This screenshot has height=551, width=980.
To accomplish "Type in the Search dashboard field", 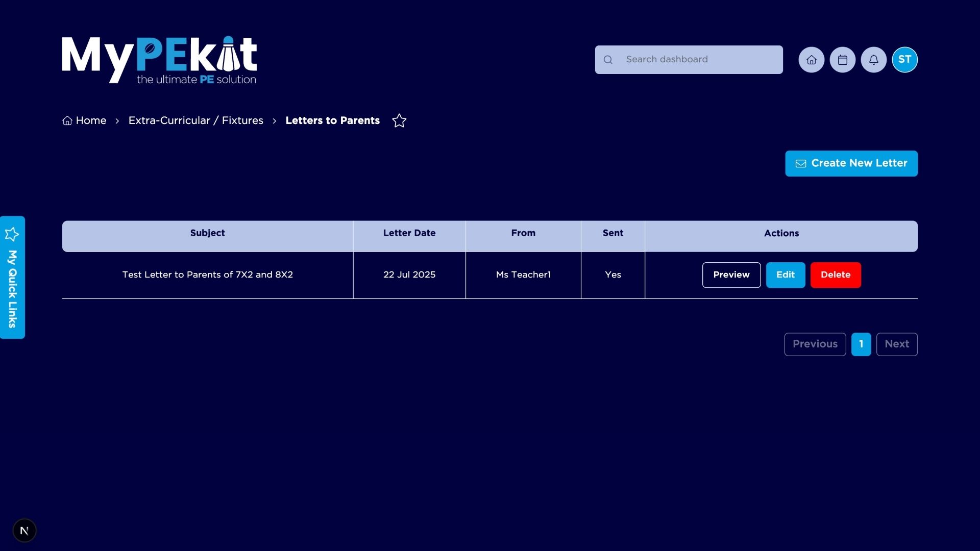I will point(699,60).
